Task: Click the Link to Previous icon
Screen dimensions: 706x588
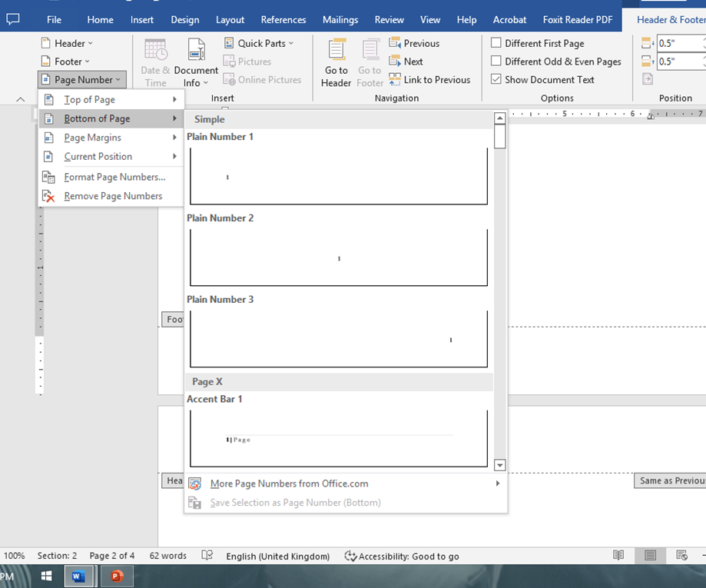Action: pyautogui.click(x=394, y=80)
